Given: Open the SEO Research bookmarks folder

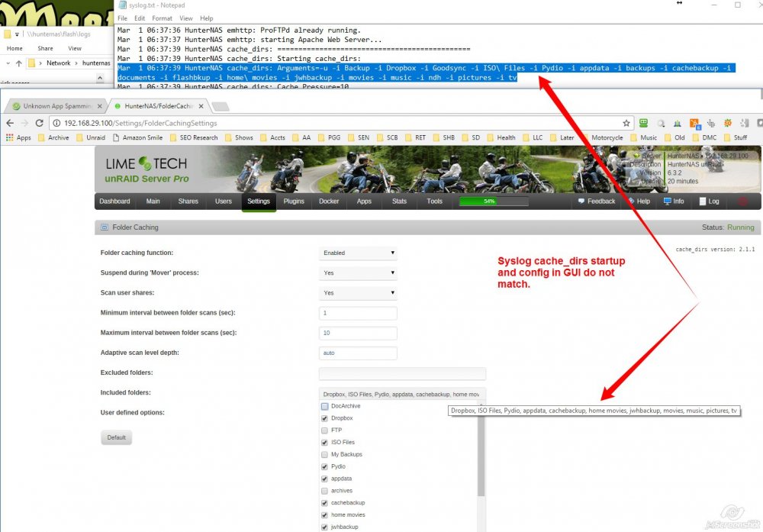Looking at the screenshot, I should (x=194, y=137).
